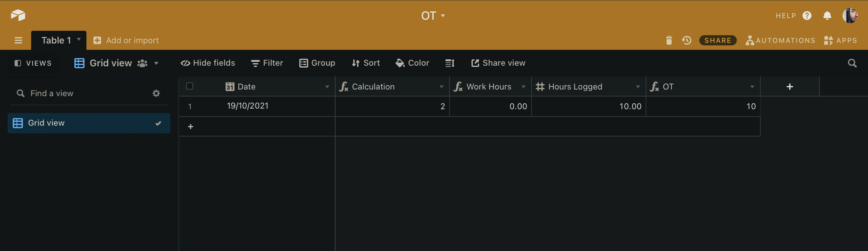Open the hamburger tables list icon

click(18, 40)
